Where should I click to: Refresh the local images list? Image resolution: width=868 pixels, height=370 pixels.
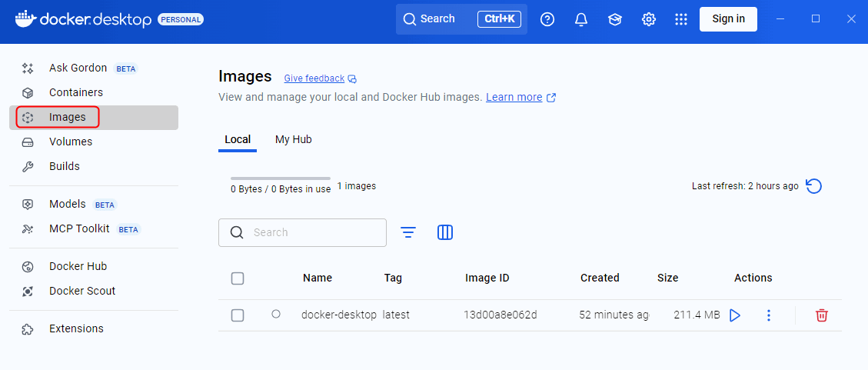click(x=813, y=186)
